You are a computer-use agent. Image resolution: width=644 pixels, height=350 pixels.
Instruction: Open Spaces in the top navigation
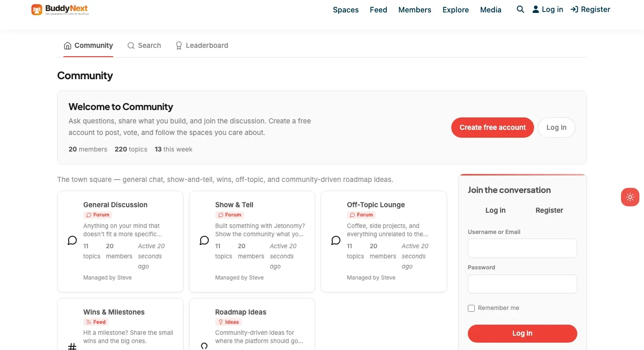pyautogui.click(x=346, y=10)
